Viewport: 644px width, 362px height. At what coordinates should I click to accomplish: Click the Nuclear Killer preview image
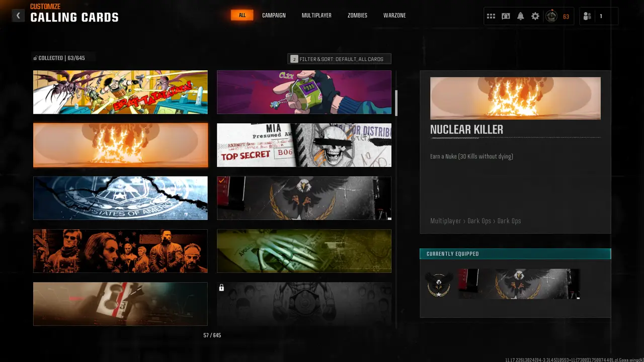coord(515,98)
